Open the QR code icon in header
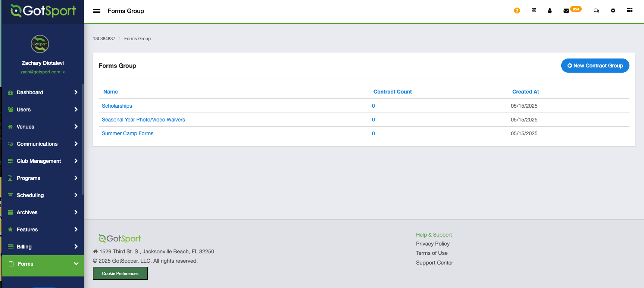The image size is (644, 288). pyautogui.click(x=534, y=10)
